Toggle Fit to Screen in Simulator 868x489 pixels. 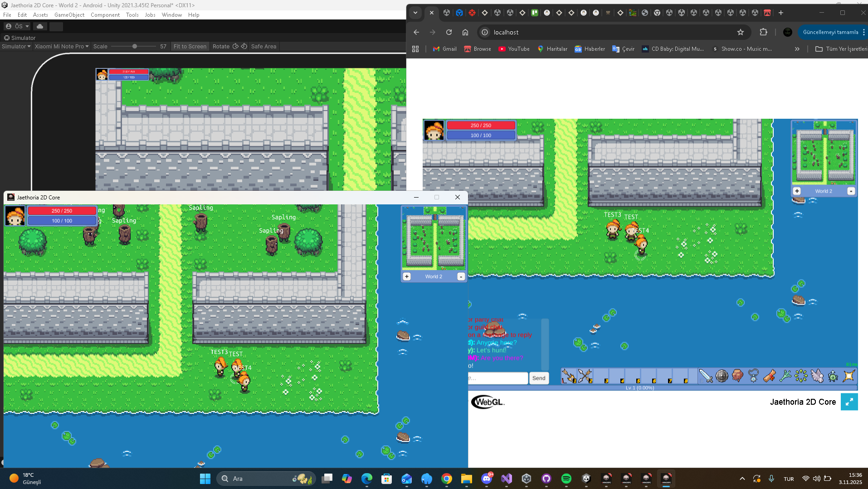point(190,46)
